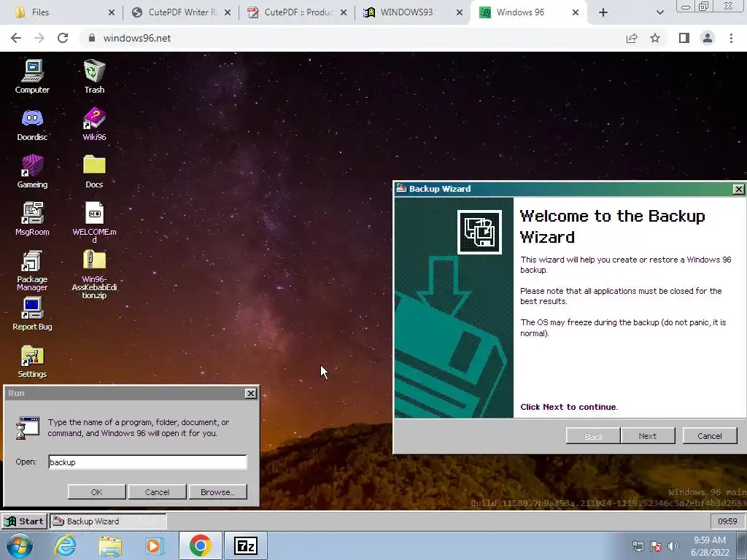This screenshot has height=560, width=747.
Task: Launch the MsgRoom desktop icon
Action: pyautogui.click(x=32, y=219)
